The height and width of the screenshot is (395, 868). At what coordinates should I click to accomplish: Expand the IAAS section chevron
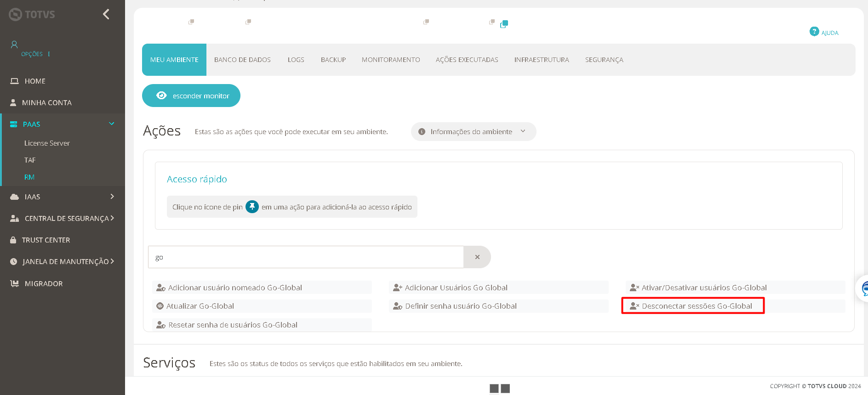(112, 197)
